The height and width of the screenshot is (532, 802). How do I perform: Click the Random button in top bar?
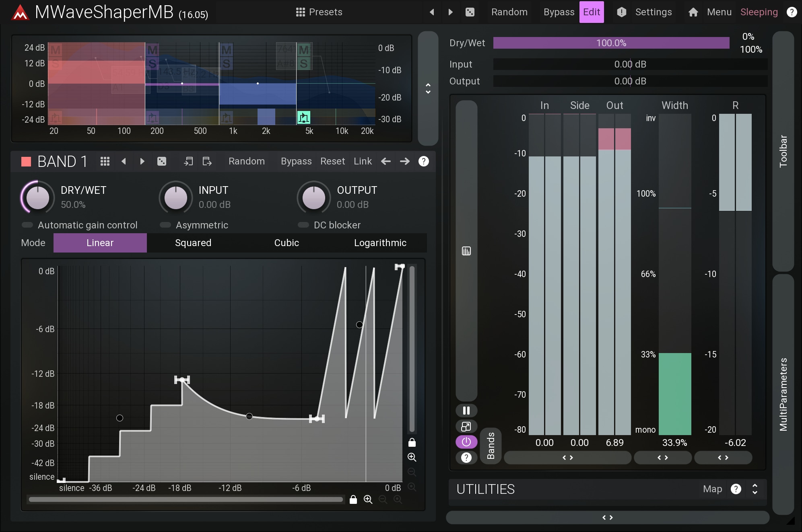coord(509,12)
